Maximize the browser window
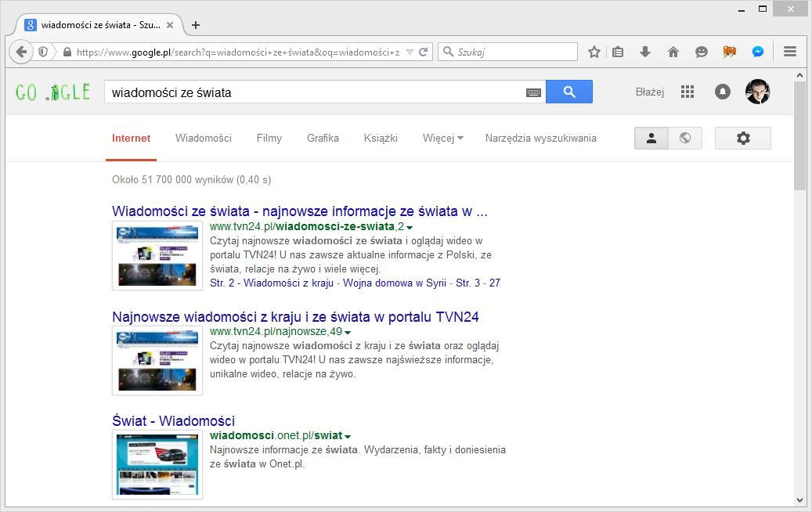 pos(763,9)
